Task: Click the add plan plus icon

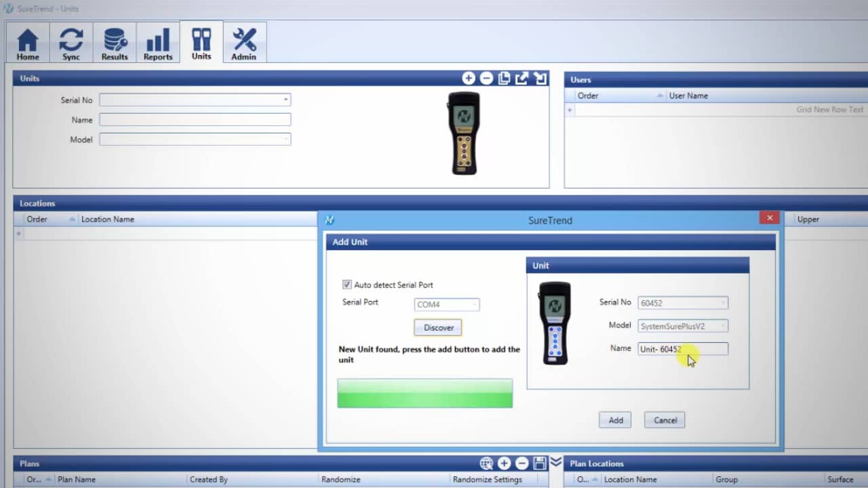Action: [504, 464]
